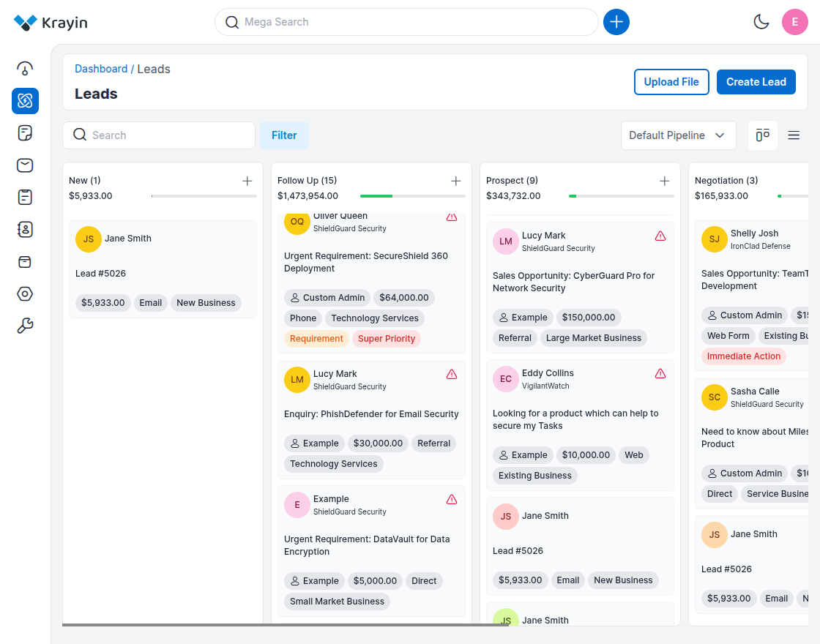Viewport: 820px width, 644px height.
Task: Click the Follow Up (15) column title
Action: [307, 180]
